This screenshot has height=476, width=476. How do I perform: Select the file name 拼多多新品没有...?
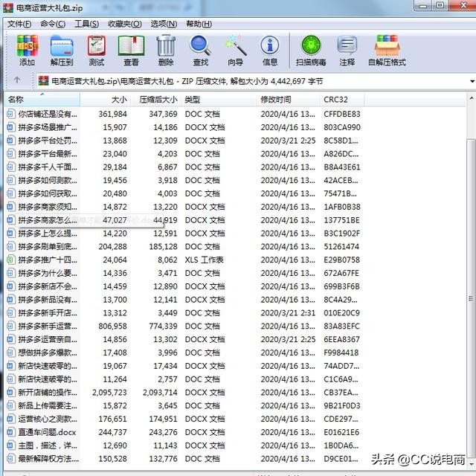48,300
